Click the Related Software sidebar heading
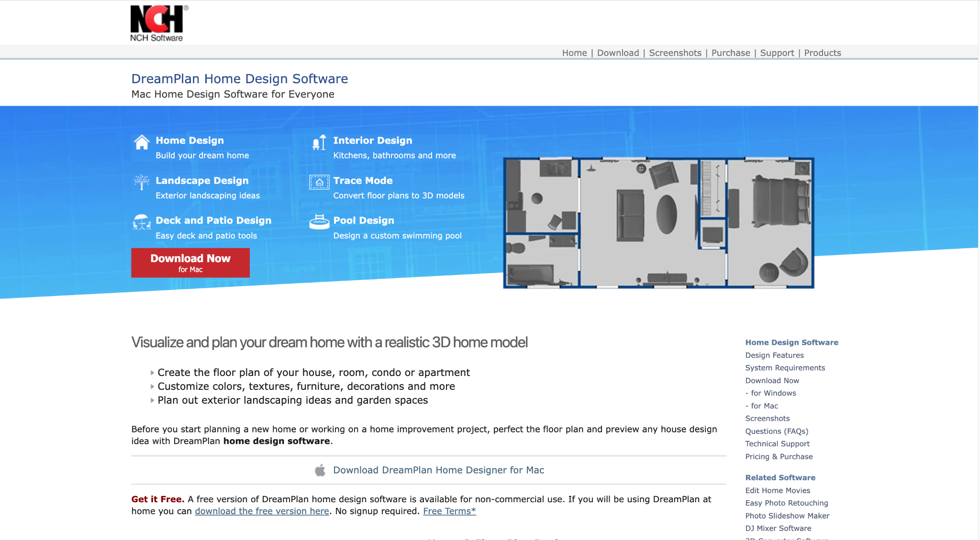Viewport: 980px width, 540px height. (x=780, y=478)
